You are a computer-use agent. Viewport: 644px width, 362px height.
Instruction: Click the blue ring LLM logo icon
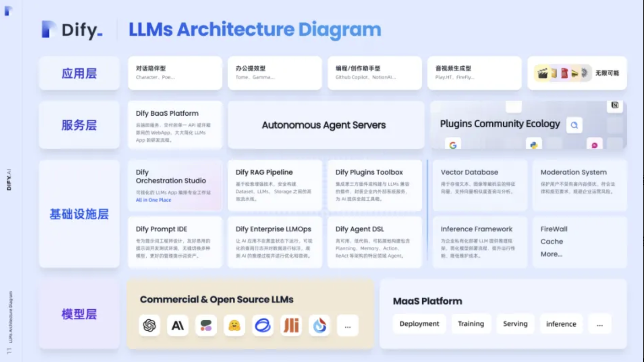[262, 325]
